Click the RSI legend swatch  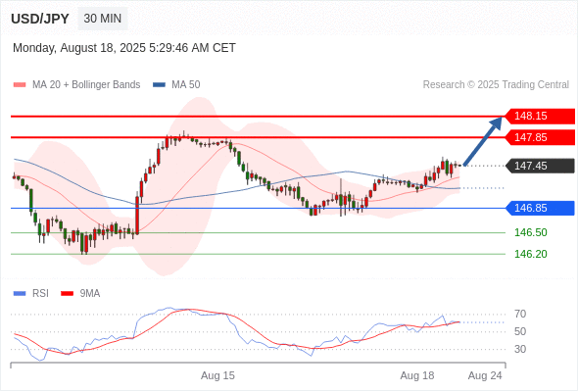tap(20, 294)
